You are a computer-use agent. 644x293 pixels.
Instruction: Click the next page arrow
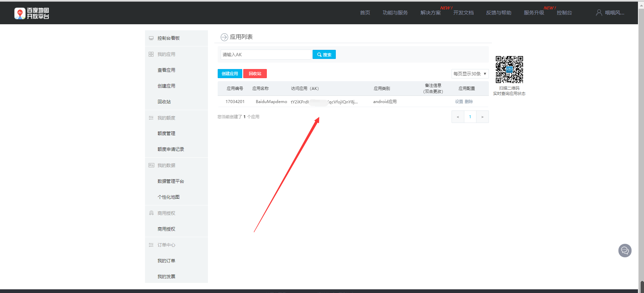pos(482,117)
